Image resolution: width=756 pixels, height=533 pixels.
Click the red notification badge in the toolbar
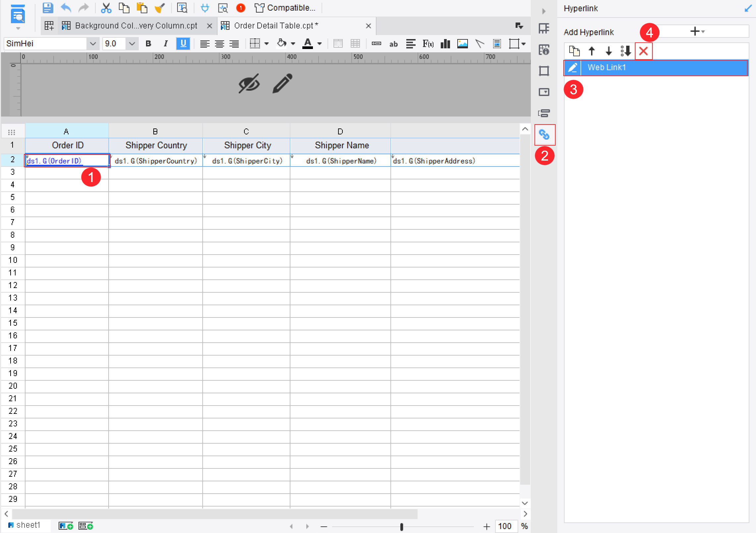click(x=241, y=8)
